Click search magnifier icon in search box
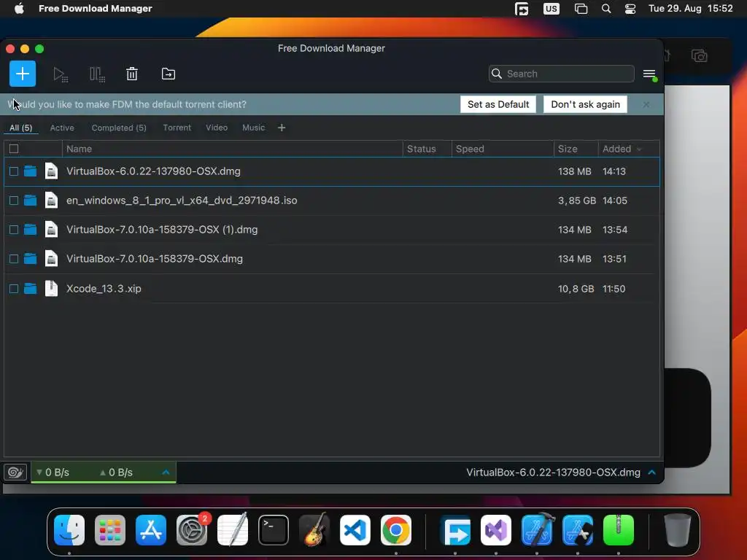The image size is (747, 560). click(496, 74)
